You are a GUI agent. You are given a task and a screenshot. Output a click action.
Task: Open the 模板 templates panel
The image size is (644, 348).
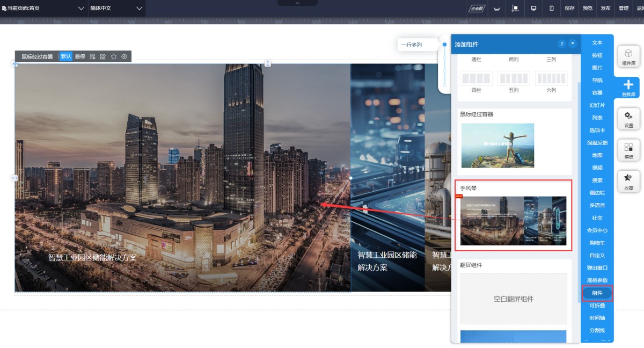628,150
